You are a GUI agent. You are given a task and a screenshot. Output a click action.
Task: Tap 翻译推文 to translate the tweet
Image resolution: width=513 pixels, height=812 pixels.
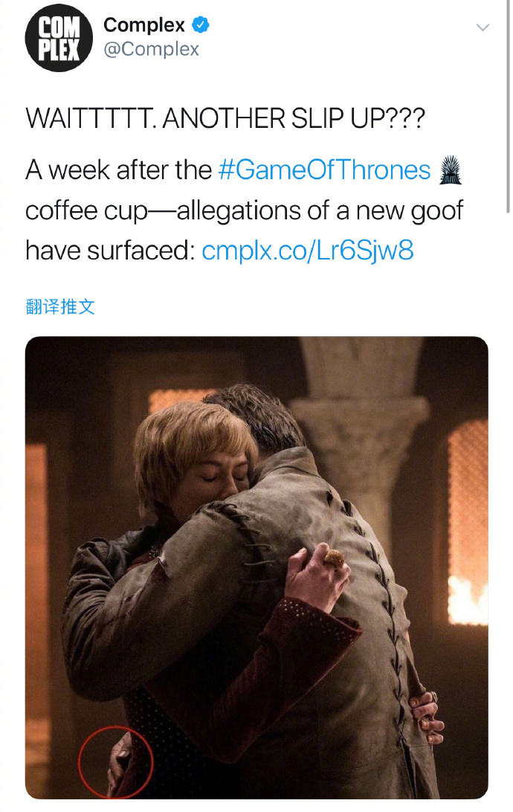[60, 306]
